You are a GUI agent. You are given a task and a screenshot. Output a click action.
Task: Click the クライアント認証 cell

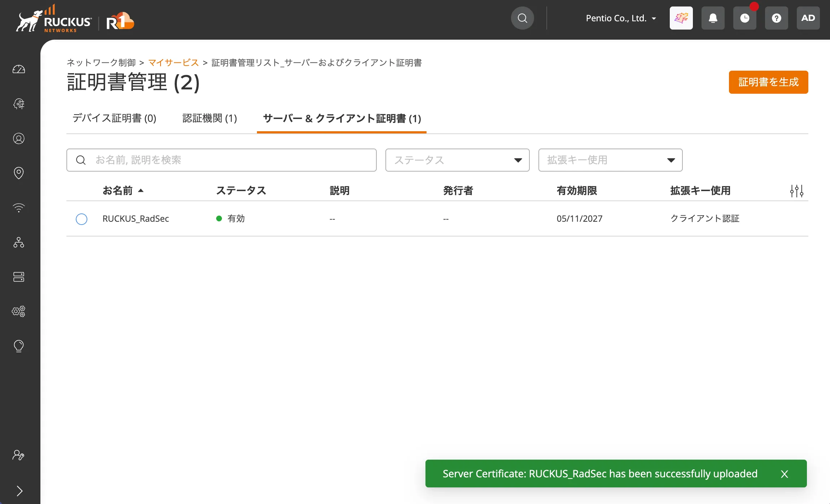[x=705, y=218]
